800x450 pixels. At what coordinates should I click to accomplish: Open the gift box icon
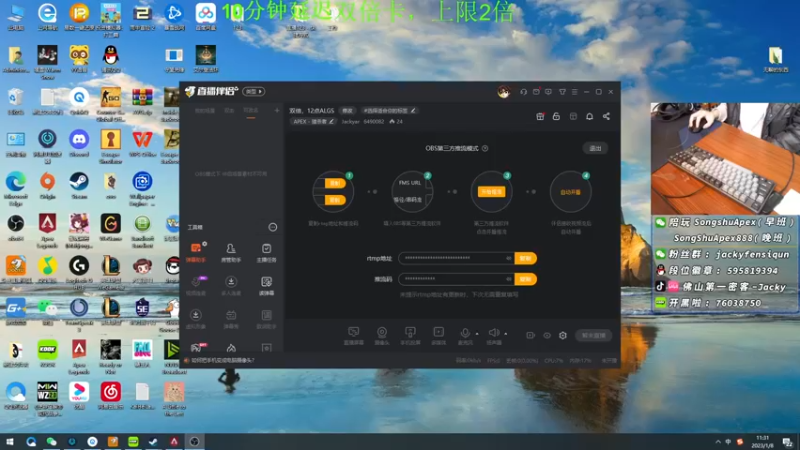[x=540, y=116]
